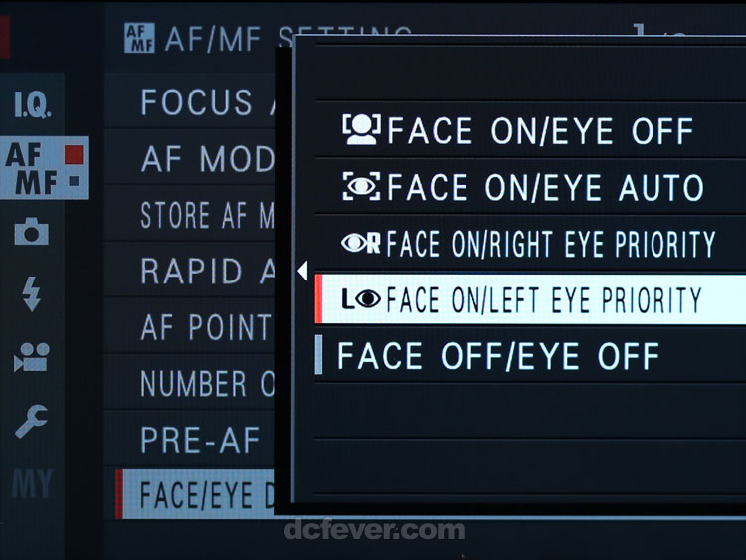Viewport: 746px width, 560px height.
Task: Click the AF MF header icon
Action: 139,38
